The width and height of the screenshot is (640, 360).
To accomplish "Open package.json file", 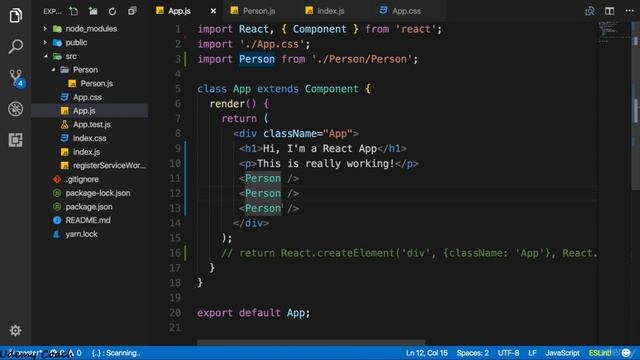I will point(90,207).
